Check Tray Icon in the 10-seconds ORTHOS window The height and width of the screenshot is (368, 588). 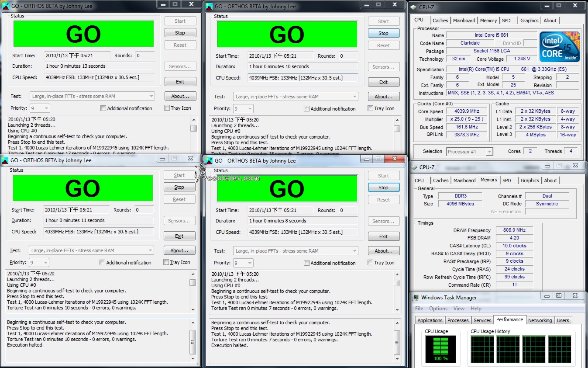(370, 108)
